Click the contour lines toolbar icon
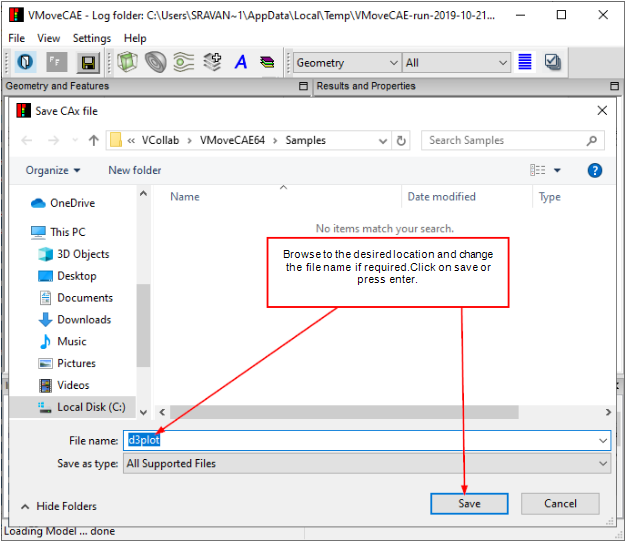Image resolution: width=626 pixels, height=542 pixels. 184,62
